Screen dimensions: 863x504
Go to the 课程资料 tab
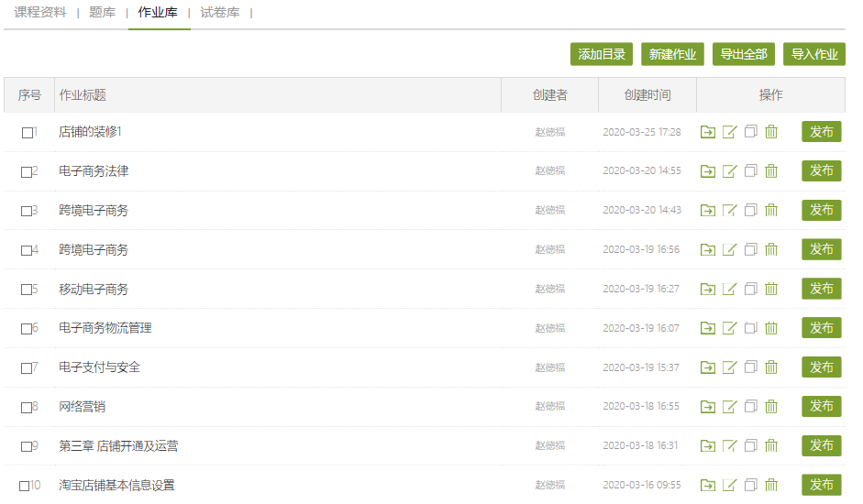(40, 13)
